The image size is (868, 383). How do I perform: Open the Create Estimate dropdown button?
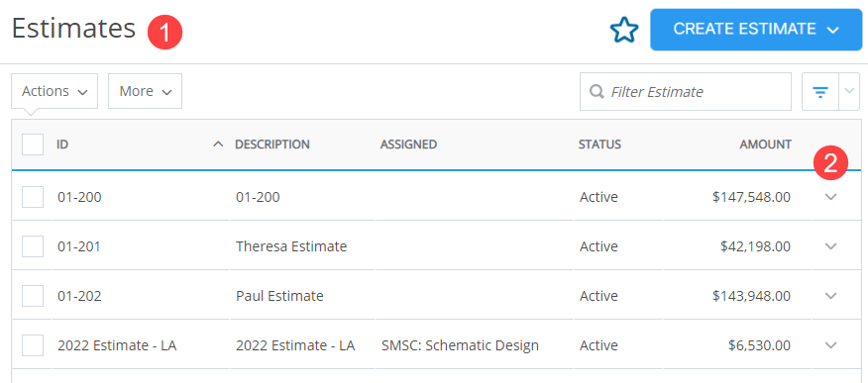pos(756,30)
